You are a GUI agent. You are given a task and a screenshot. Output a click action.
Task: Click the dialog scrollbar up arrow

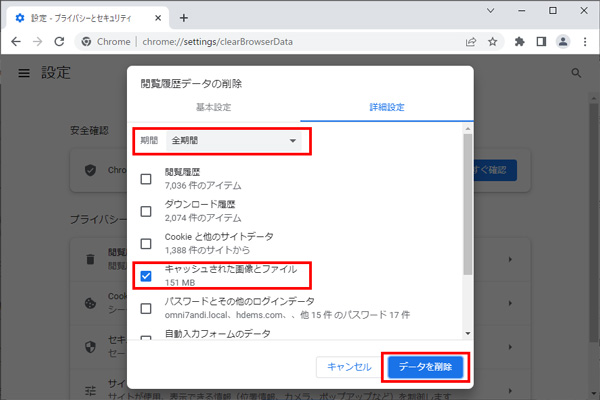(468, 129)
